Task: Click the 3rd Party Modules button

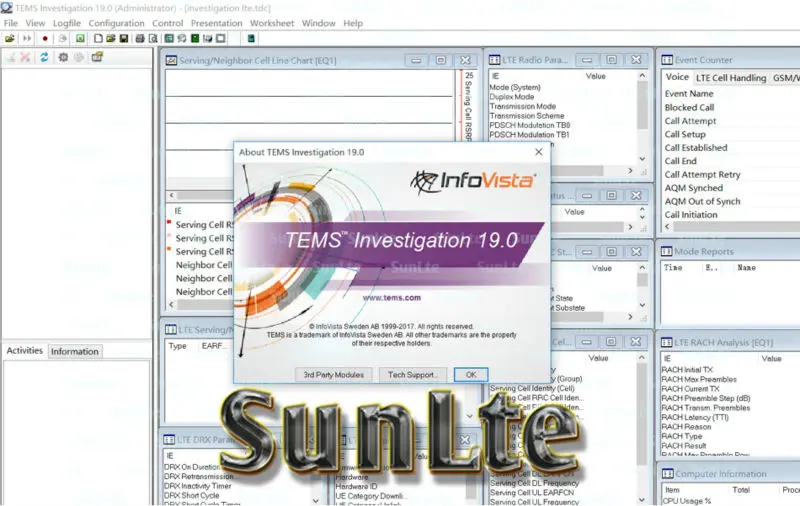Action: (334, 375)
